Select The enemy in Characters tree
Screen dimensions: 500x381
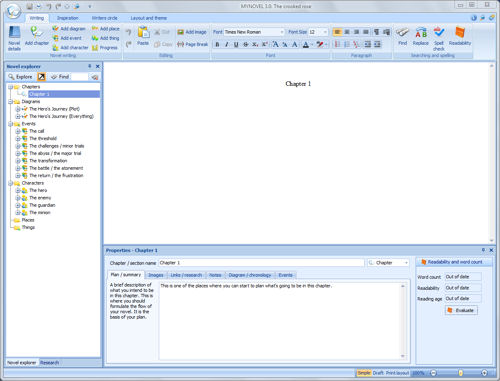(x=40, y=198)
